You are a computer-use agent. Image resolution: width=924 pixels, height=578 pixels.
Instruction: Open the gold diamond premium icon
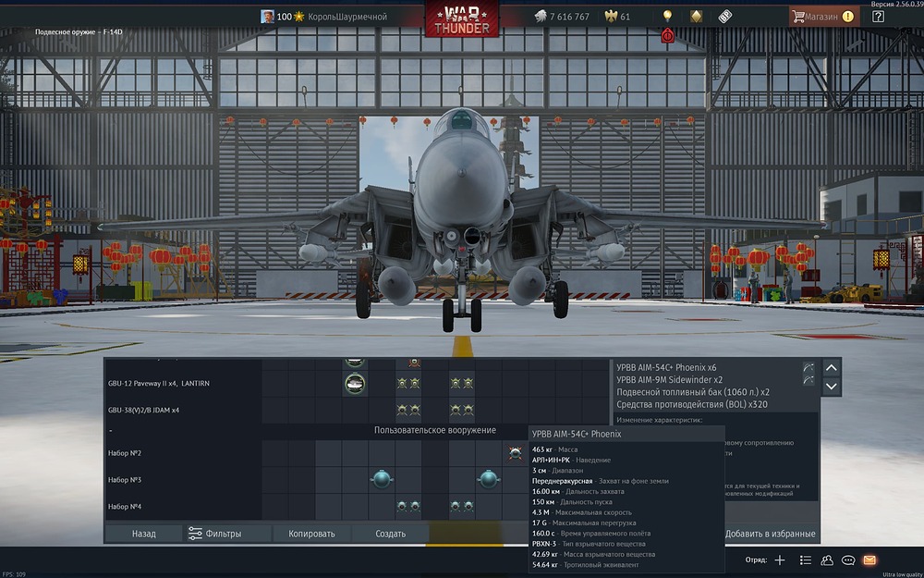tap(696, 16)
